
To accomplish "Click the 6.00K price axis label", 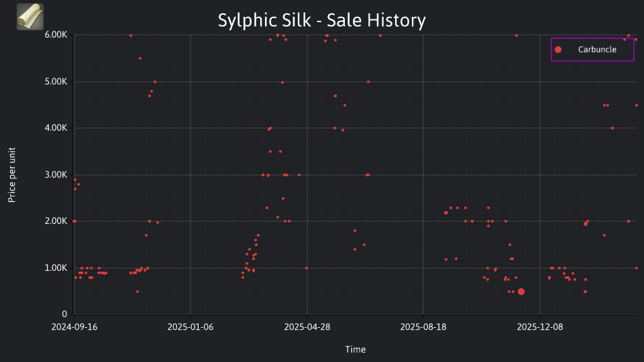I will point(56,35).
